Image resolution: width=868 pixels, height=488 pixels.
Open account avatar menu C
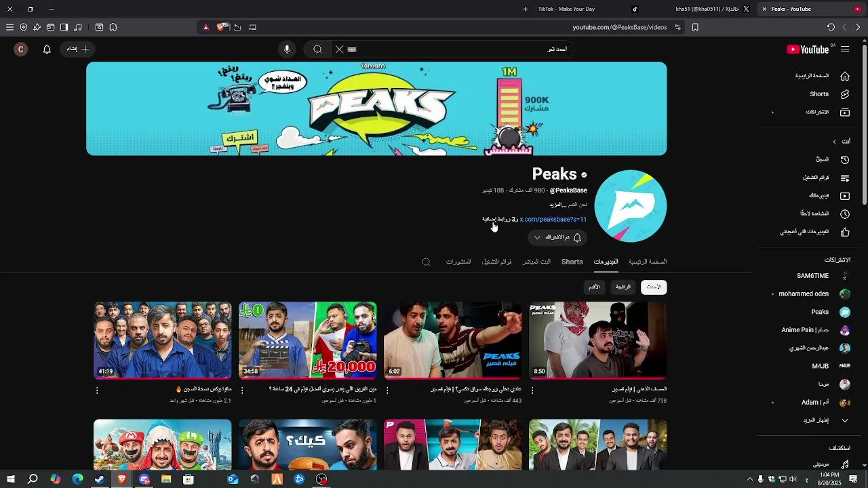coord(21,49)
